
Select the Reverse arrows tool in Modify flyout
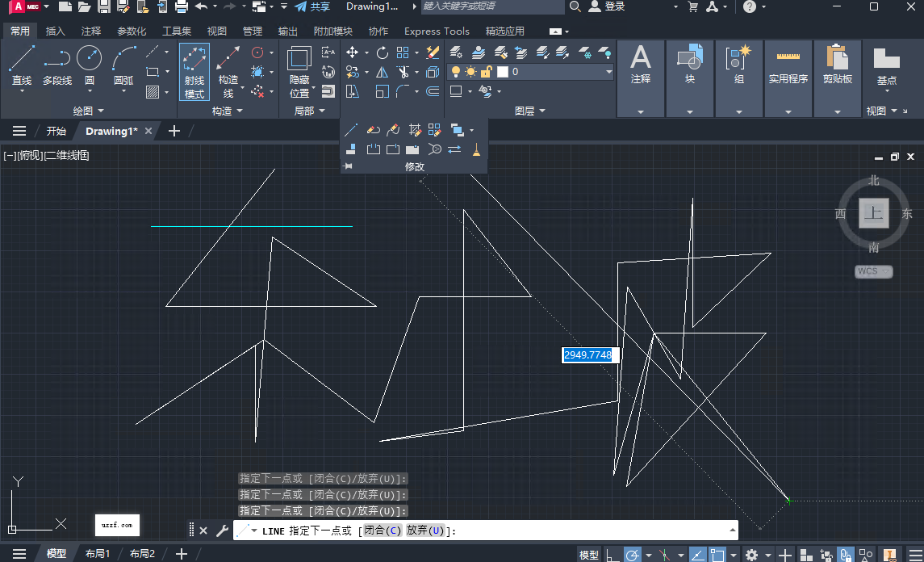[x=453, y=149]
